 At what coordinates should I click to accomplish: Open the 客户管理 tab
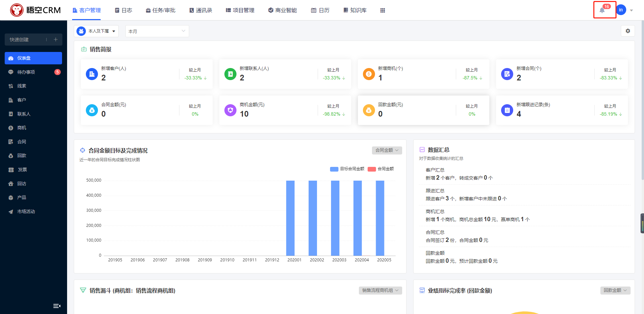(x=87, y=10)
